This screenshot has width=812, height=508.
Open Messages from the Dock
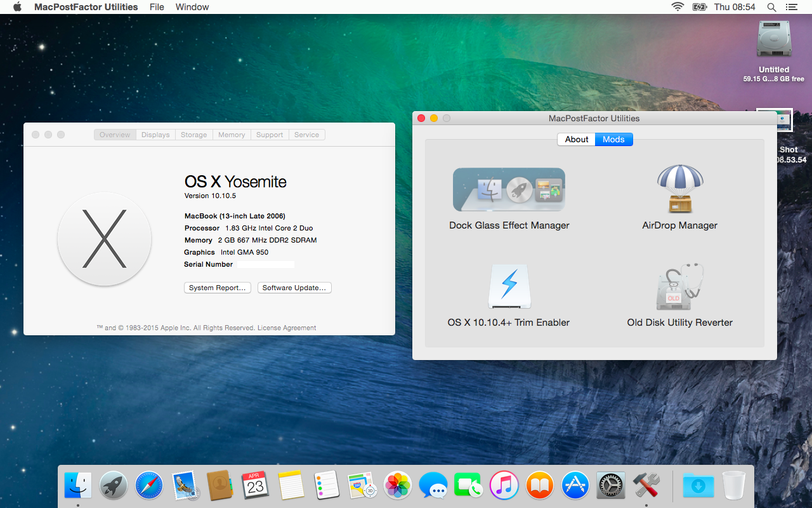coord(433,486)
